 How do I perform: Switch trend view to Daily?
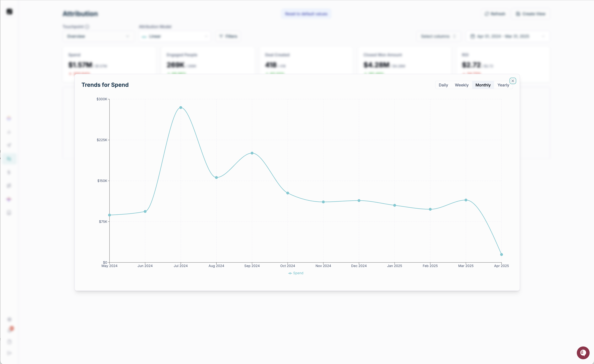pos(443,85)
